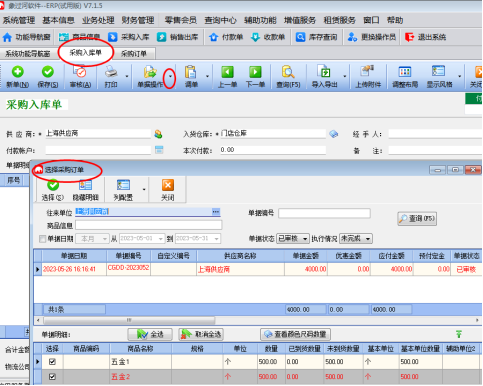
Task: Click the green filter icon above detail grid
Action: click(459, 334)
